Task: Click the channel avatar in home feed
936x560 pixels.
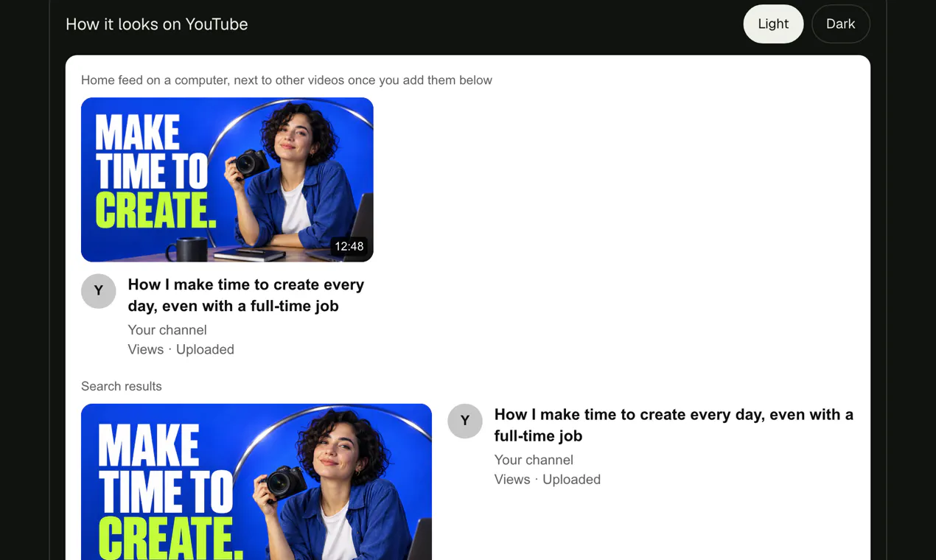Action: click(99, 291)
